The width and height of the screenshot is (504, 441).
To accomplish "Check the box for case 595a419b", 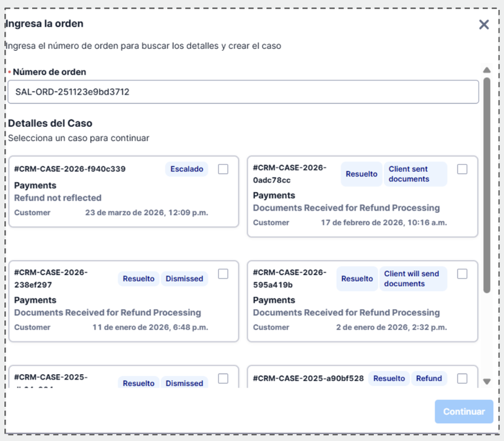I will pyautogui.click(x=462, y=274).
